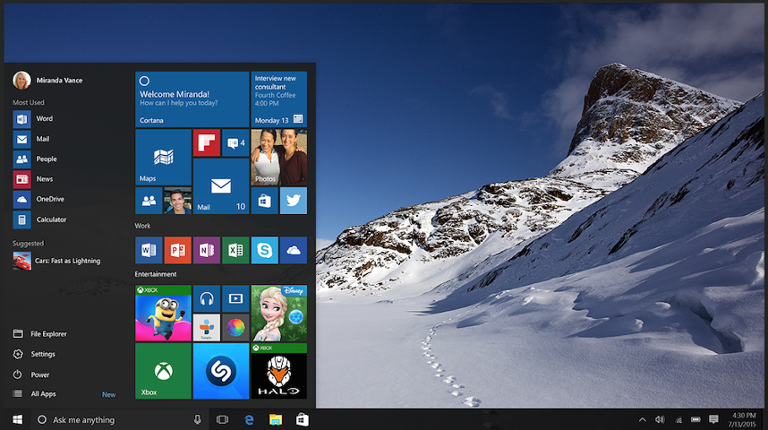Viewport: 768px width, 430px height.
Task: Click the Task View taskbar button
Action: (x=222, y=420)
